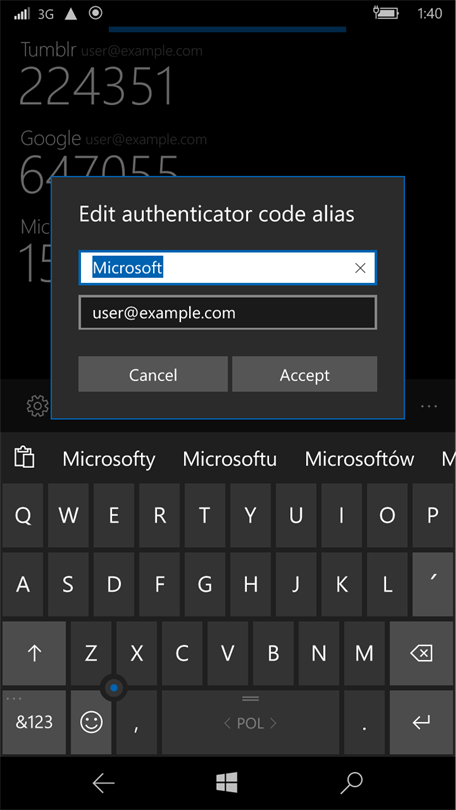456x810 pixels.
Task: Tap the cellular signal bars icon
Action: click(x=22, y=13)
